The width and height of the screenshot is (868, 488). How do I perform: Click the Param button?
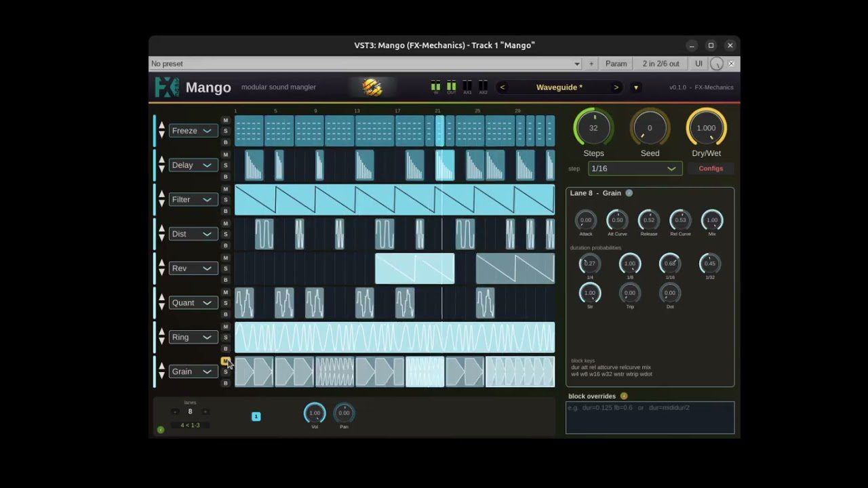616,64
